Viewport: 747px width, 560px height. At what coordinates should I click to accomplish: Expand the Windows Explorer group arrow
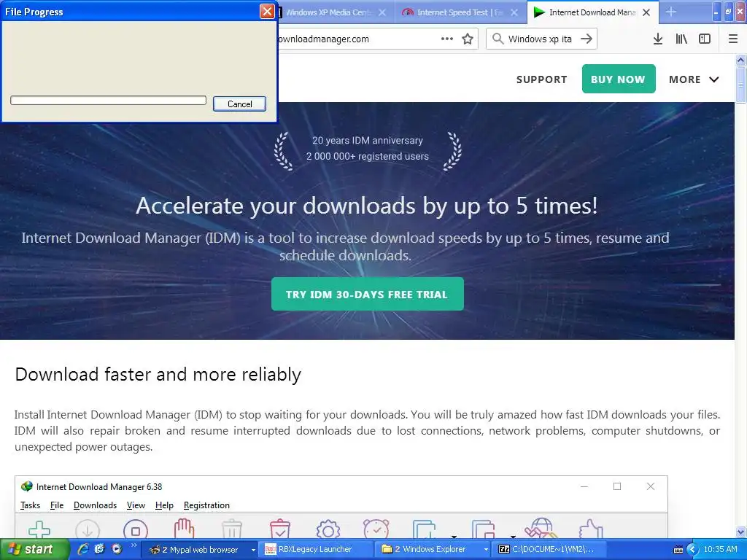pos(486,550)
